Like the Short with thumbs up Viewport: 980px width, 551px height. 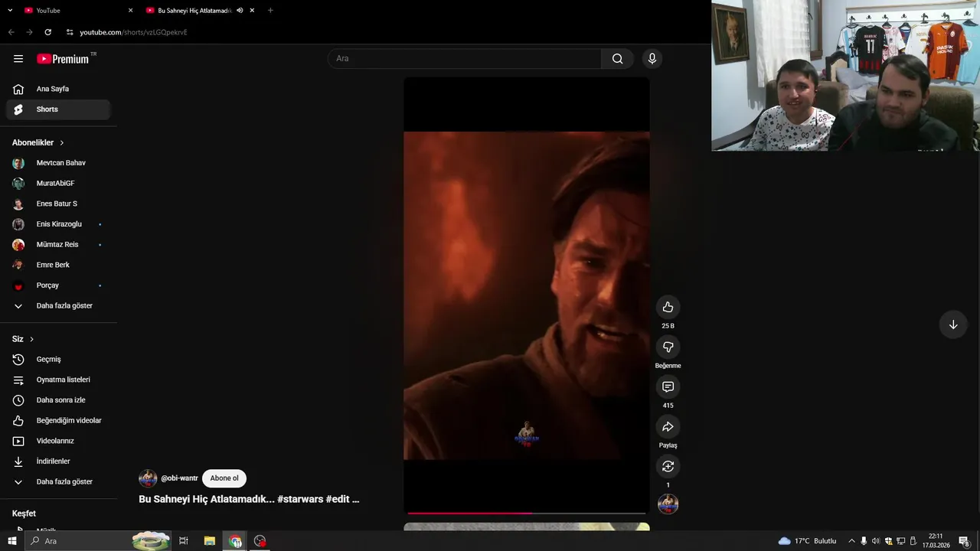point(668,307)
